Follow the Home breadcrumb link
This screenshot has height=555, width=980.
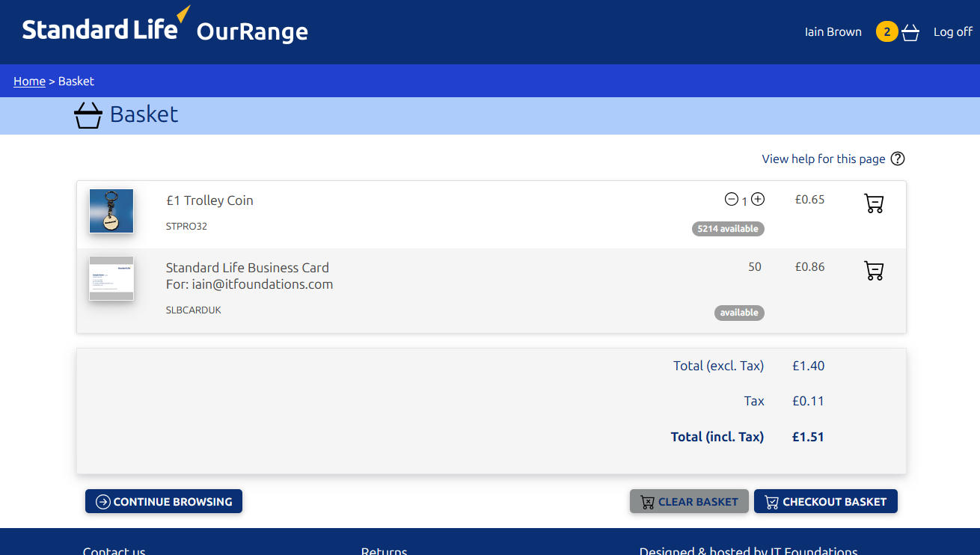coord(29,81)
